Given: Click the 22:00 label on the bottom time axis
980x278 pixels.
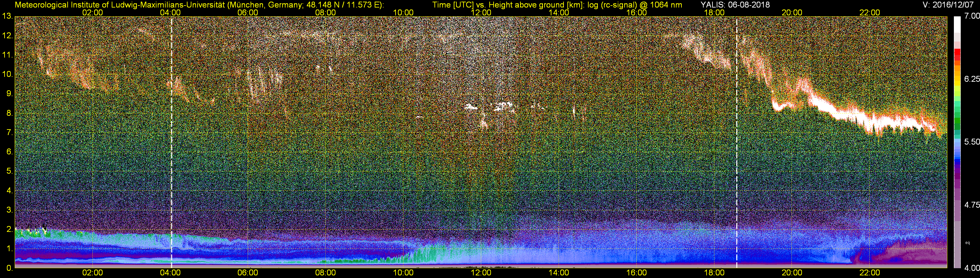Looking at the screenshot, I should [870, 273].
